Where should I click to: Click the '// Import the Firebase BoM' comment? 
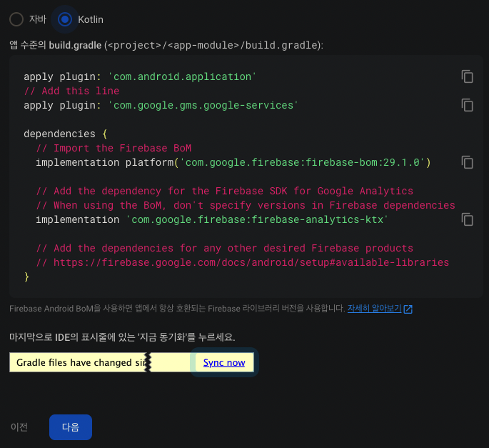(114, 148)
